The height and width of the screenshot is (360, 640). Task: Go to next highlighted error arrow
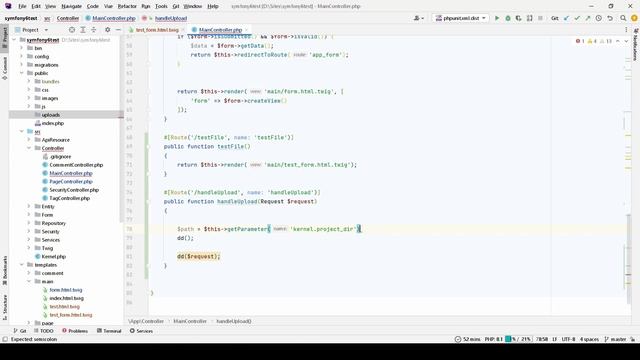click(626, 41)
